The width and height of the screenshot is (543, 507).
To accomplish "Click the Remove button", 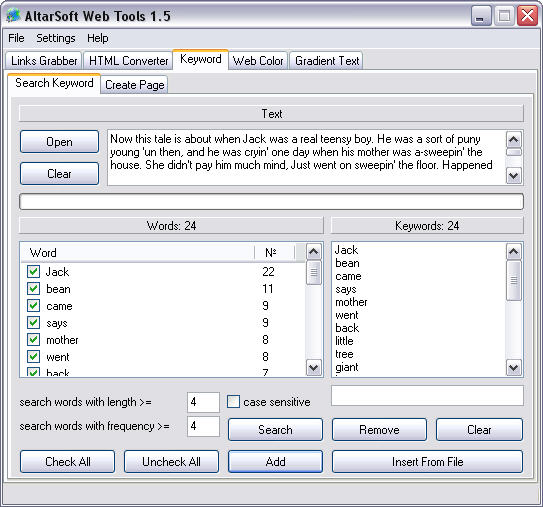I will [x=379, y=429].
